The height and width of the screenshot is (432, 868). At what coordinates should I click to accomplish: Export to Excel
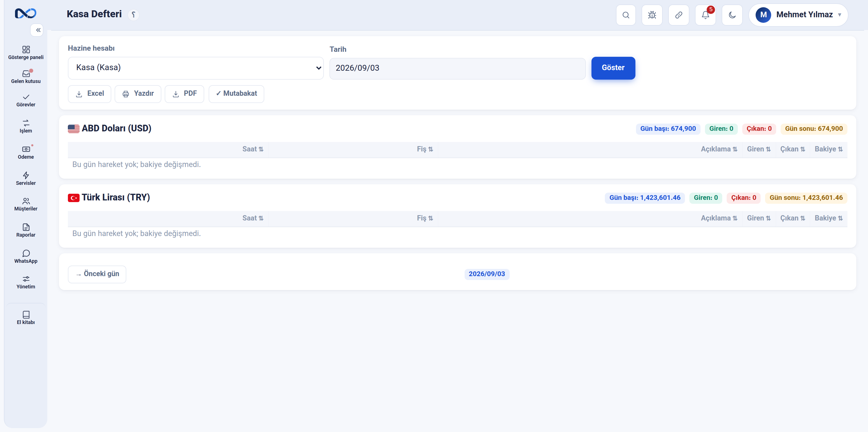point(90,94)
